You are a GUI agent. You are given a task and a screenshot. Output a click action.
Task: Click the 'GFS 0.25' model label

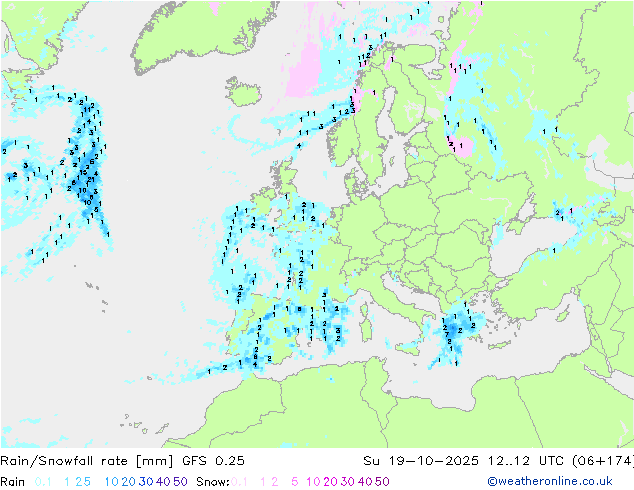tap(213, 461)
